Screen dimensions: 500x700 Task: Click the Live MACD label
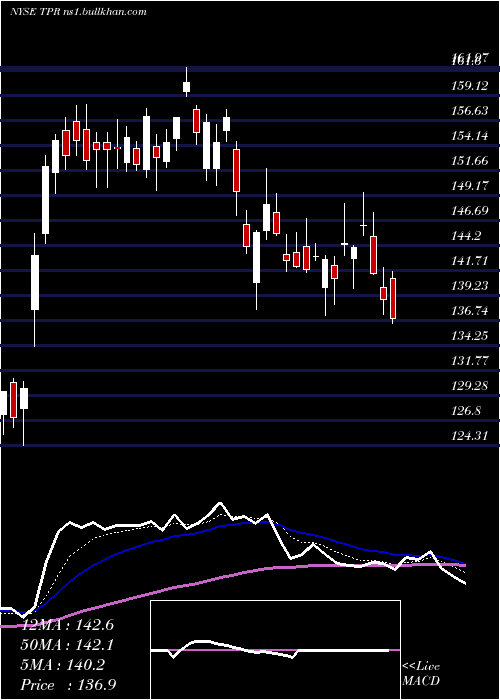[421, 674]
